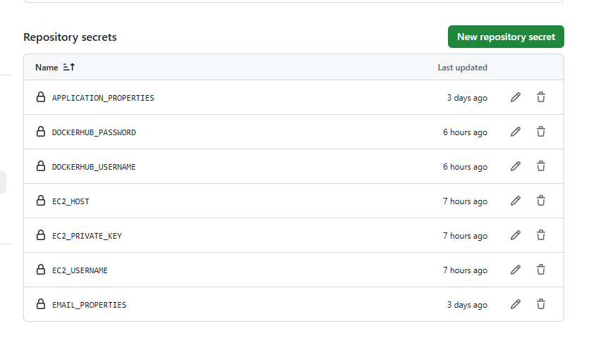
Task: Click DOCKERHUB_USERNAME '6 hours ago' timestamp
Action: [465, 167]
